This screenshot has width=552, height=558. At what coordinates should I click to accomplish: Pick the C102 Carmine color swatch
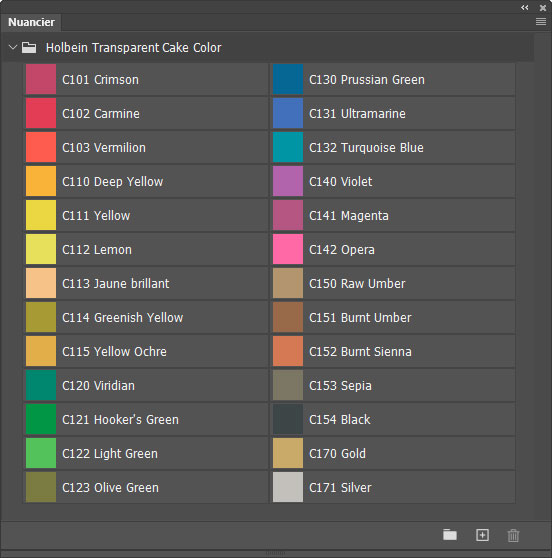click(x=41, y=113)
